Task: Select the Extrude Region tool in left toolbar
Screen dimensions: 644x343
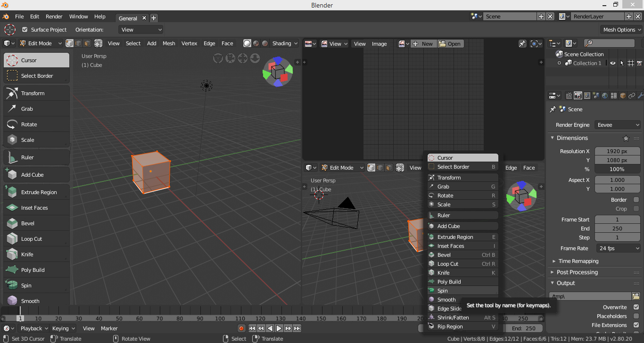Action: tap(37, 192)
